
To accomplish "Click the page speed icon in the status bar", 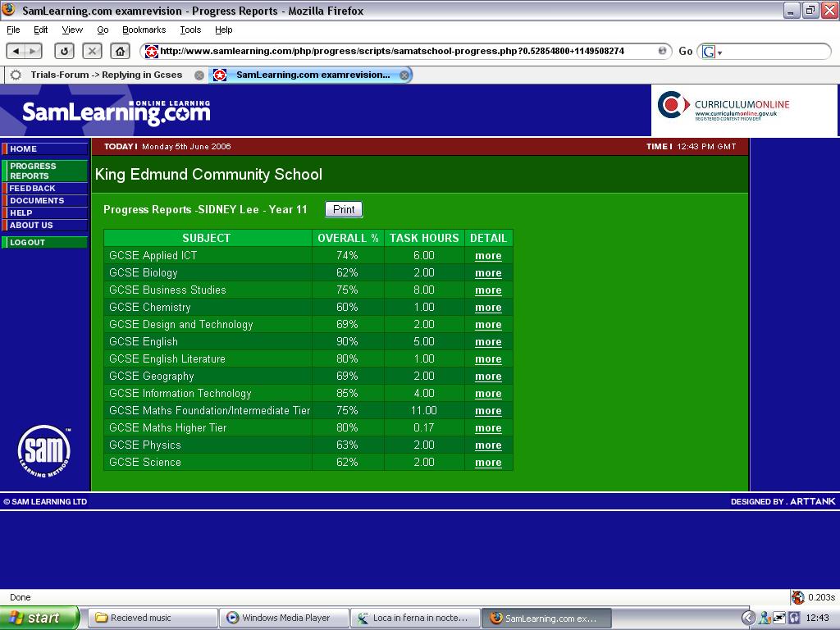I will (798, 597).
